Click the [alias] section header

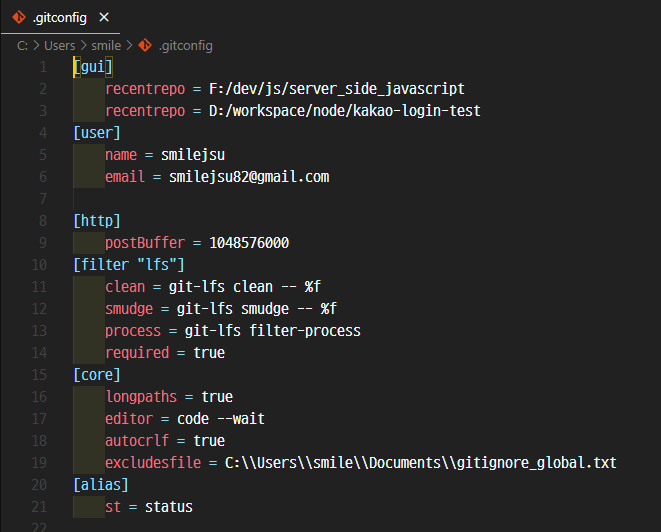(x=101, y=485)
